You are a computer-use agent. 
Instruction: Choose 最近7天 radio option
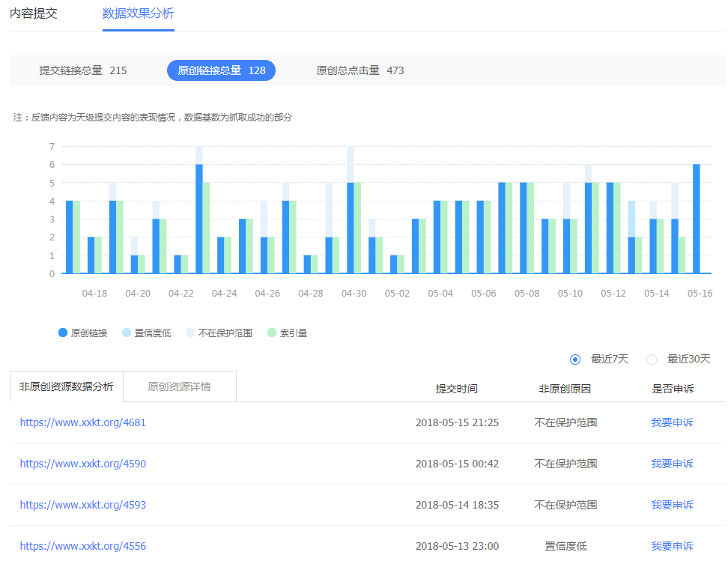[x=599, y=360]
